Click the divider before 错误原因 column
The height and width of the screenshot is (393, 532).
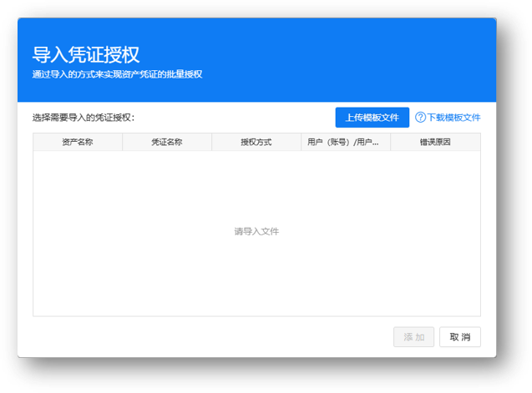click(x=391, y=143)
